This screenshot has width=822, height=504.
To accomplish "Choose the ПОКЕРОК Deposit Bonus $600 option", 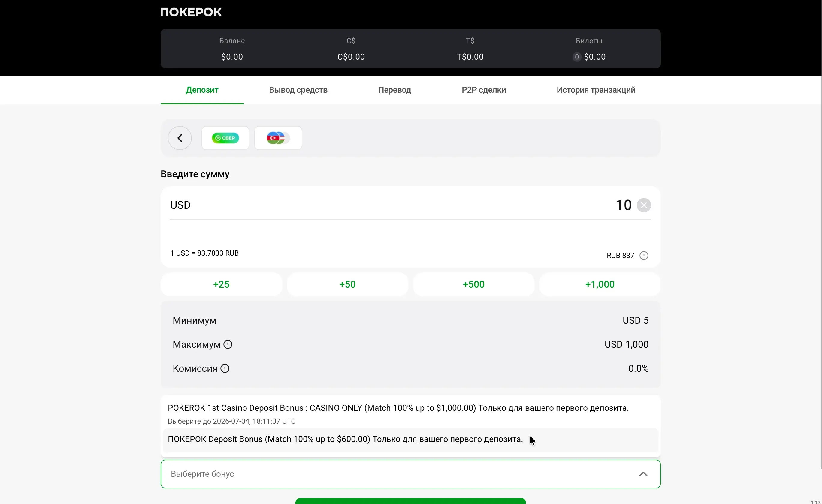I will pos(410,440).
